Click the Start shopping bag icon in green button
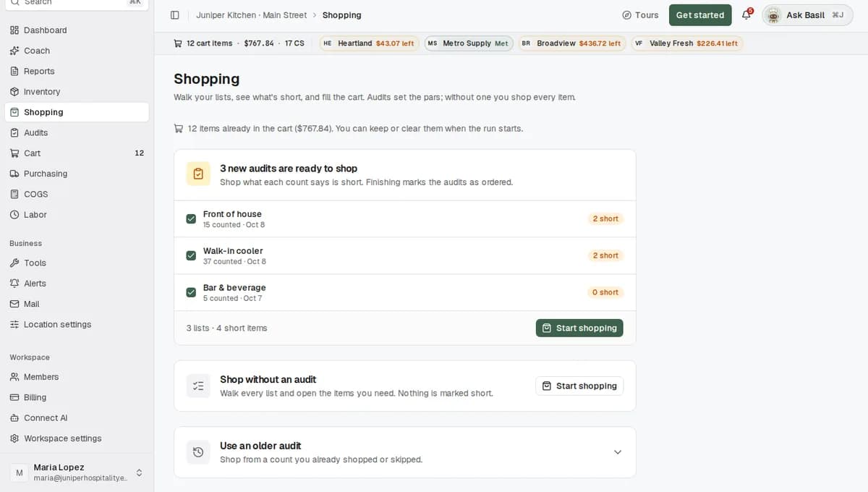This screenshot has width=868, height=492. coord(547,328)
